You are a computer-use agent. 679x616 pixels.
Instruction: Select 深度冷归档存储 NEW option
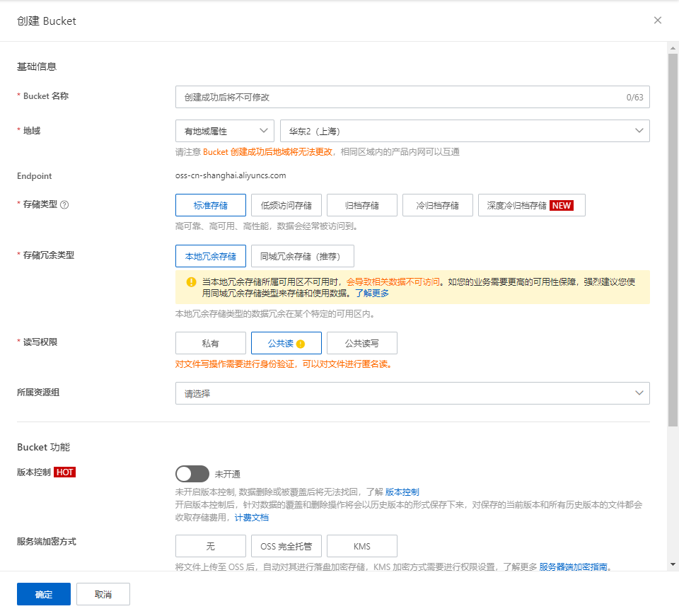531,205
